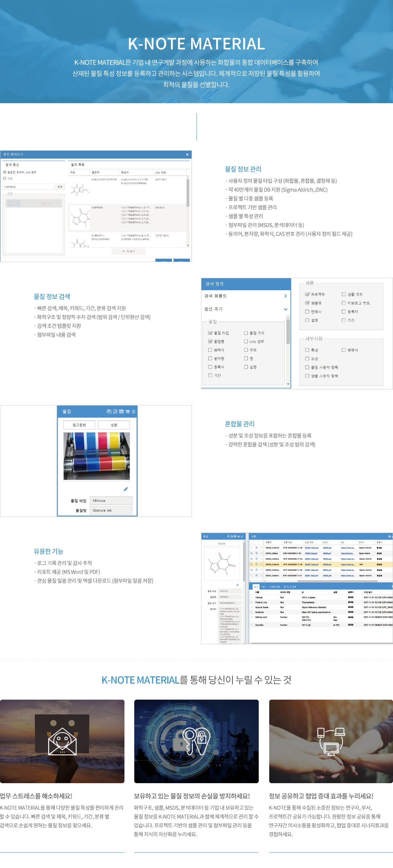Click the search options panel scrollbar
393x868 pixels.
click(288, 331)
